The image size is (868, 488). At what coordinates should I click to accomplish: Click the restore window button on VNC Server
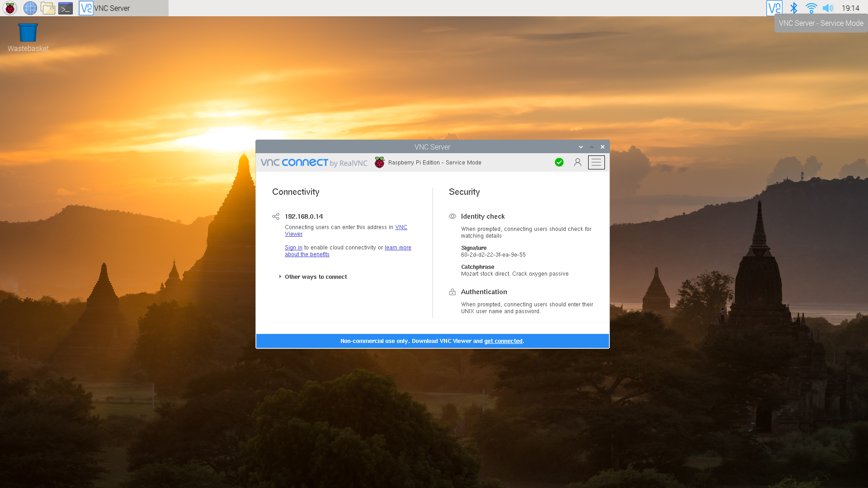tap(591, 146)
